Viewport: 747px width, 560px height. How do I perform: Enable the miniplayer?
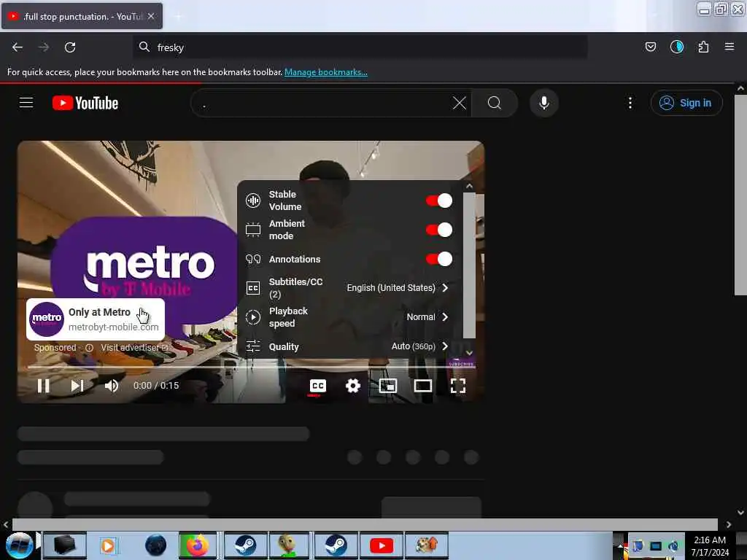[388, 386]
